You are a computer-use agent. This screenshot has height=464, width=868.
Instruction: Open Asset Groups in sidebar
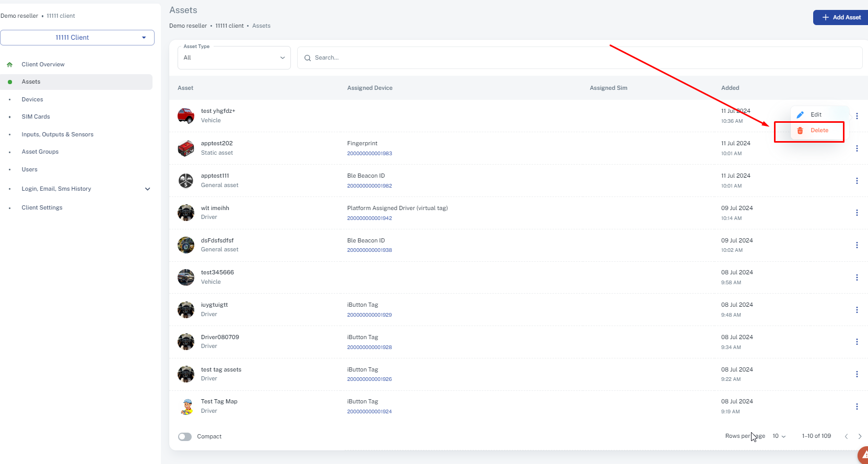(x=40, y=152)
